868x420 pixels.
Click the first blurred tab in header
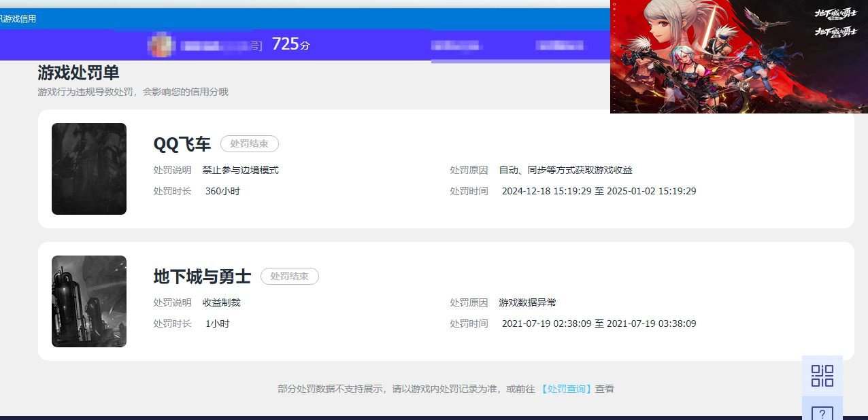click(x=456, y=46)
